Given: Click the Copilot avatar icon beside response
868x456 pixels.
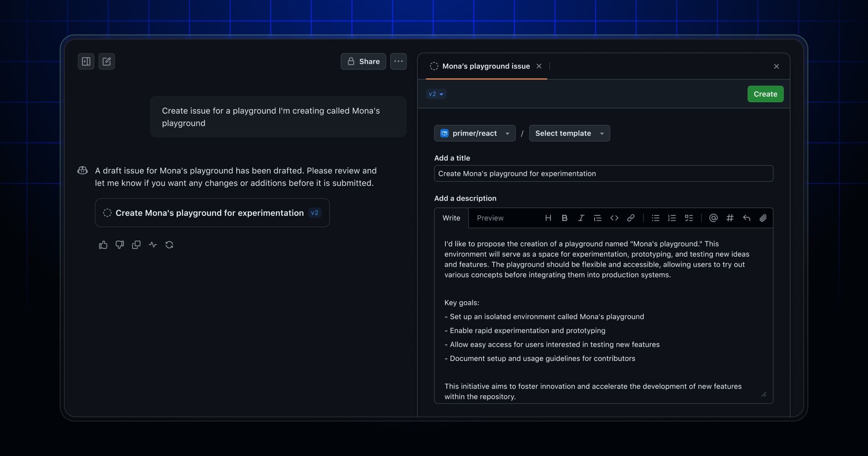Looking at the screenshot, I should point(82,170).
